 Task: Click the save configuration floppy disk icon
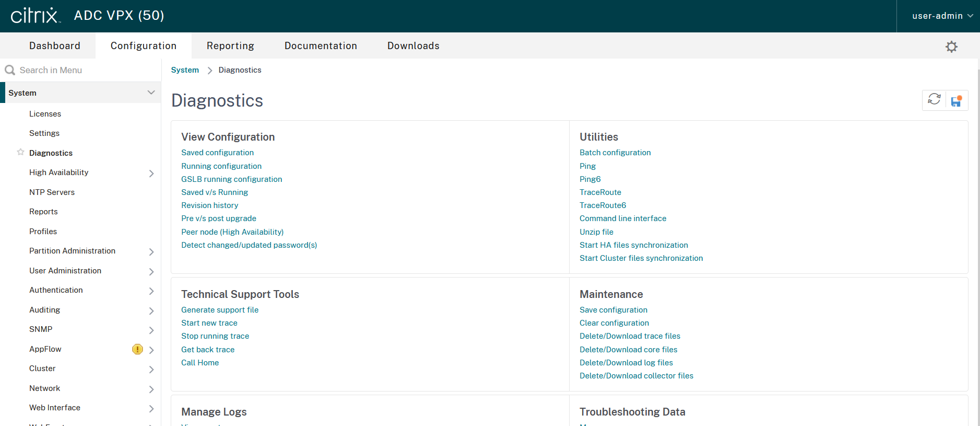pyautogui.click(x=956, y=101)
